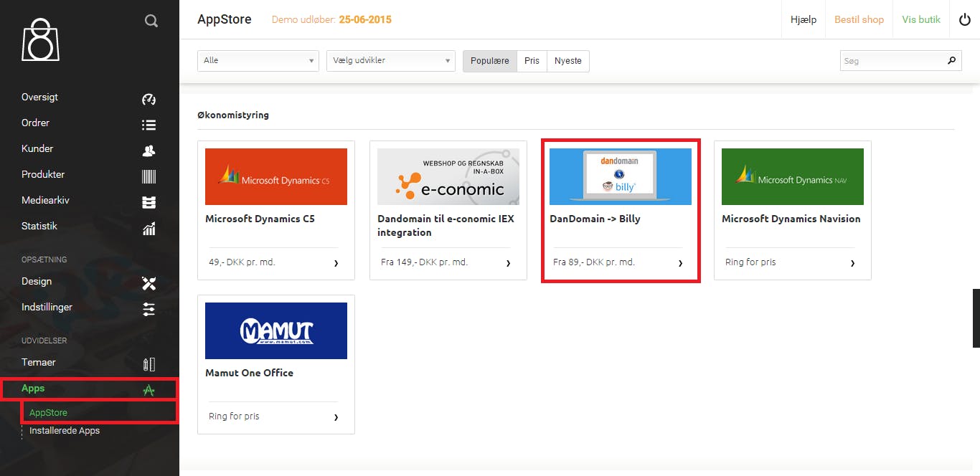Image resolution: width=980 pixels, height=476 pixels.
Task: Click the magnifier in the Søg field
Action: (951, 60)
